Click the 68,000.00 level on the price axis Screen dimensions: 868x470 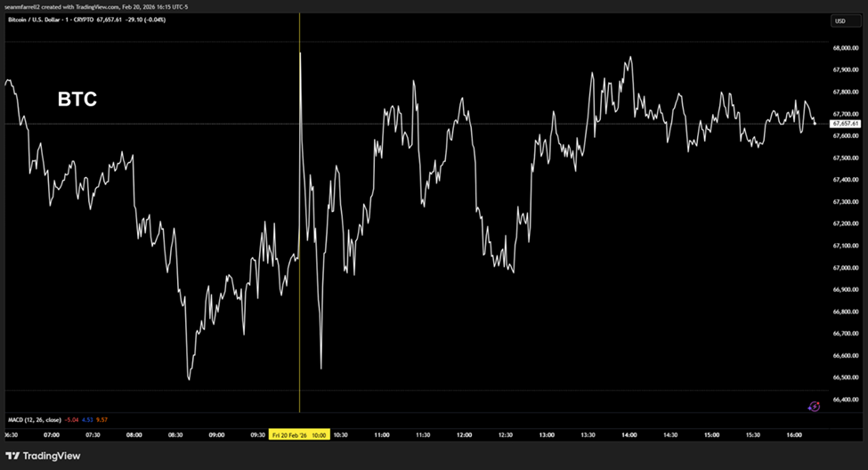tap(844, 48)
